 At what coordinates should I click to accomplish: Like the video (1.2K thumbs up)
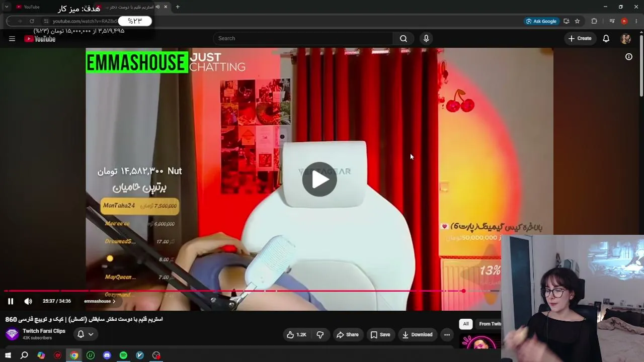pos(296,334)
